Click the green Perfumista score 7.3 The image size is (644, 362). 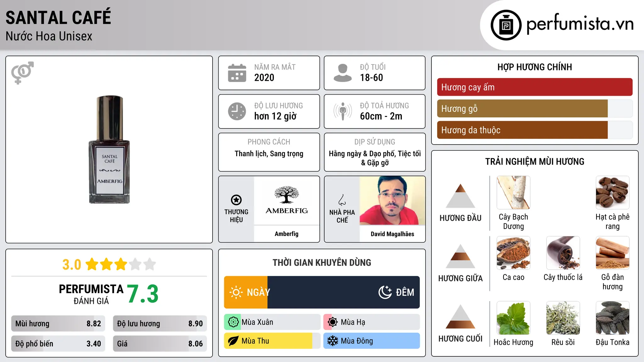point(143,294)
